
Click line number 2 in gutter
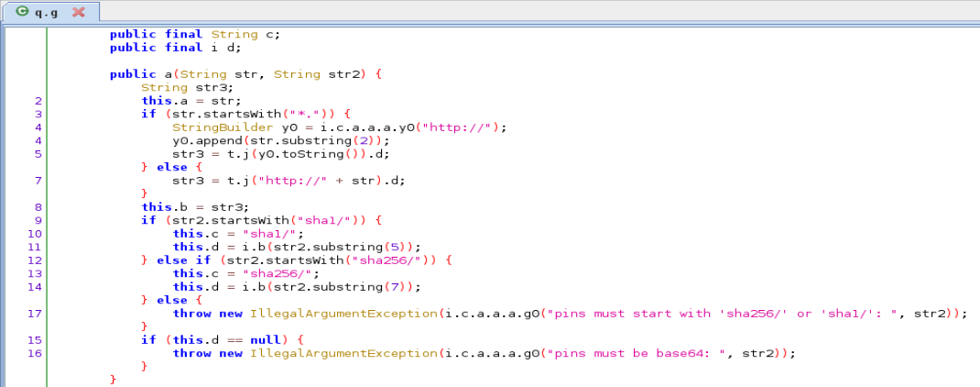[x=38, y=101]
